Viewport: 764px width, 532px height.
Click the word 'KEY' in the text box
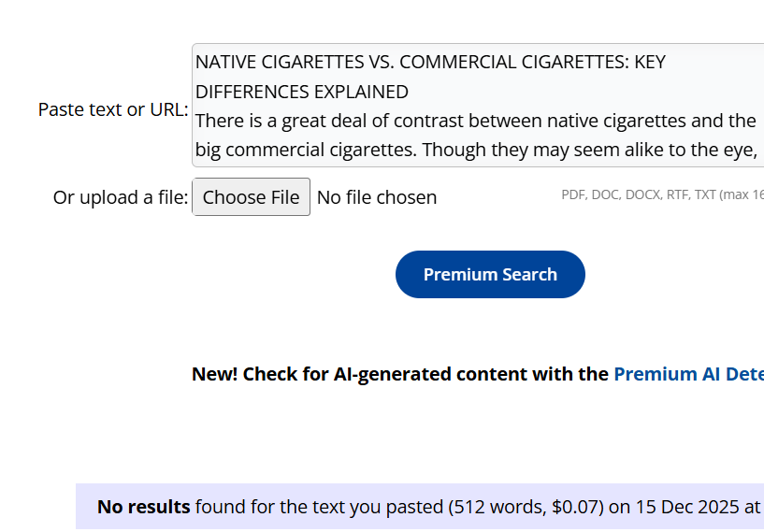[650, 63]
